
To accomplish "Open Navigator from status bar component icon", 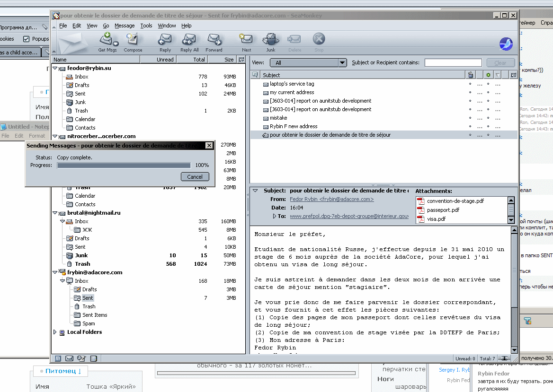I will tap(58, 358).
